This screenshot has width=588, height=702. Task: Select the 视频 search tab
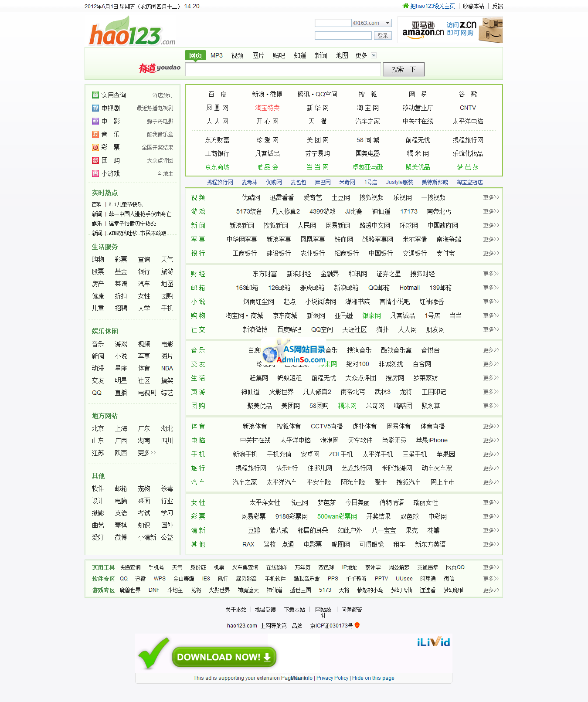click(x=237, y=55)
